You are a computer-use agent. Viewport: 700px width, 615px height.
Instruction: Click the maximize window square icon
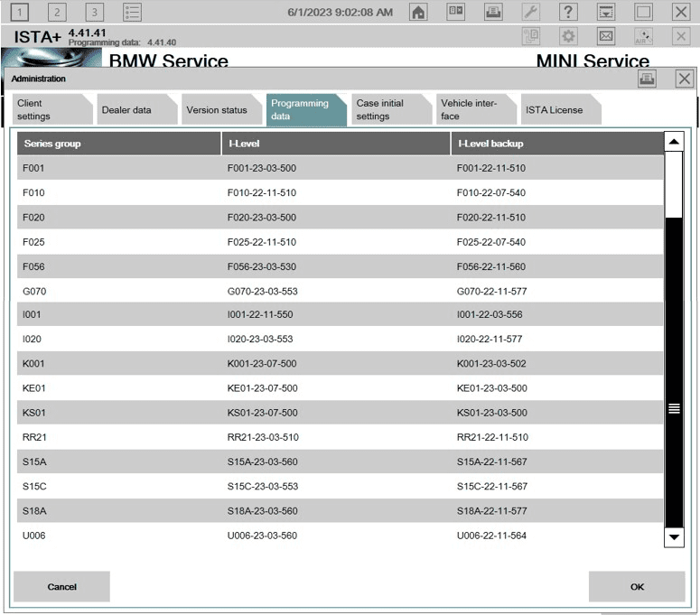pos(643,12)
